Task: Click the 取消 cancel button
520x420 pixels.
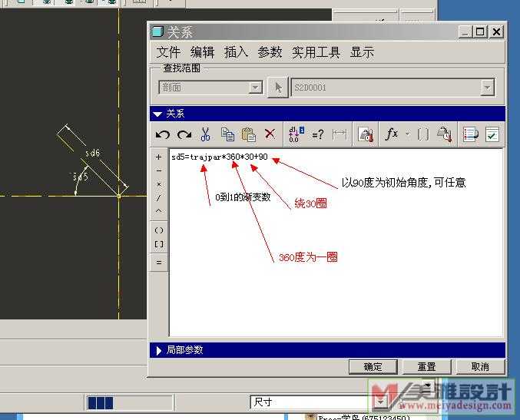Action: (x=480, y=366)
